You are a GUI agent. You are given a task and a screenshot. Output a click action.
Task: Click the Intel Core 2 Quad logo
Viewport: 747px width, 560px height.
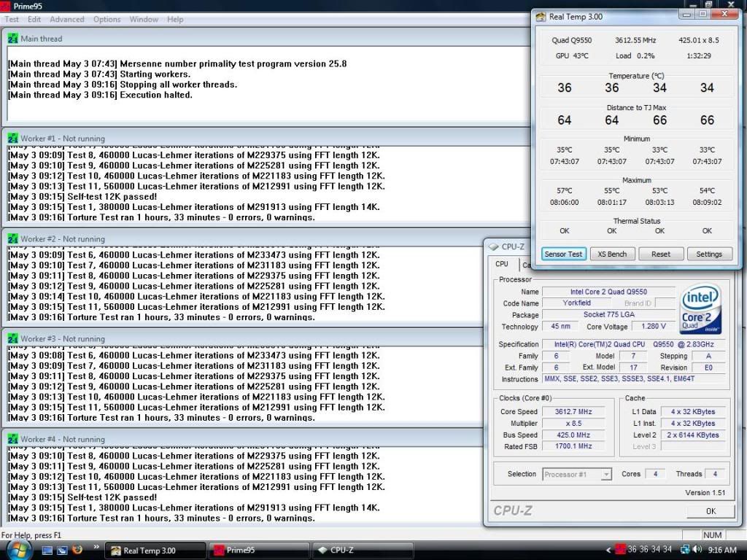point(700,308)
